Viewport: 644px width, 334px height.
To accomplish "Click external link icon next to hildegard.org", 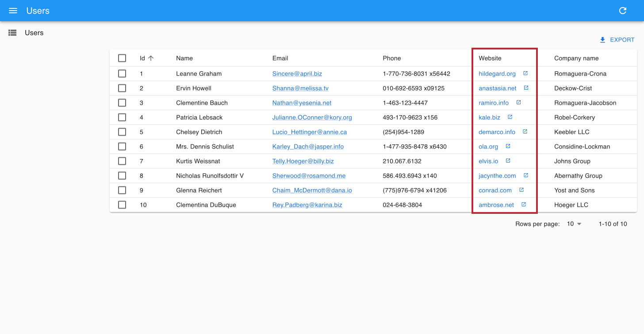I will click(525, 73).
